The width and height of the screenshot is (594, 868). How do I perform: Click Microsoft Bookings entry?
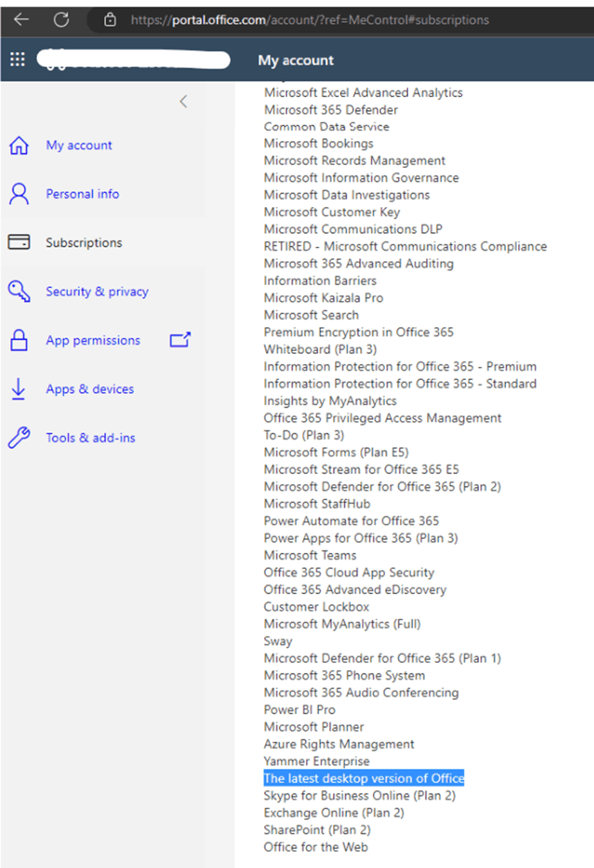319,143
